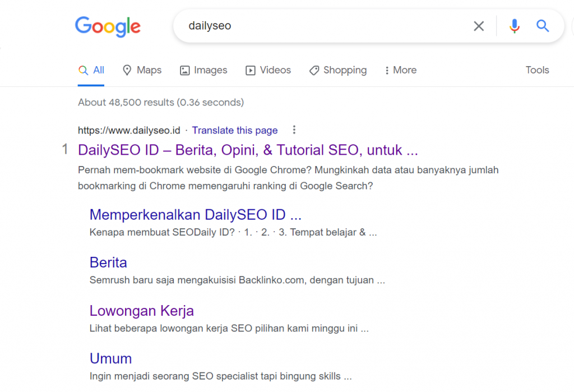Switch to the Videos tab
574x392 pixels.
click(269, 70)
